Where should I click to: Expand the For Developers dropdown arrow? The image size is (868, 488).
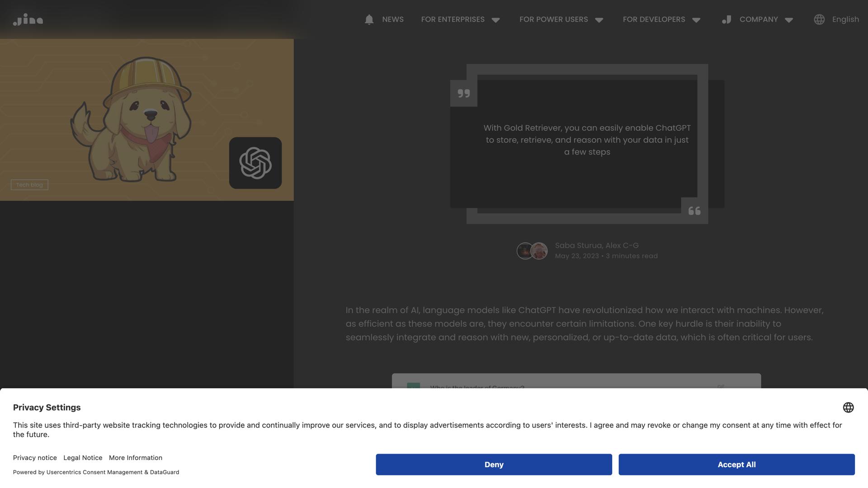click(696, 20)
